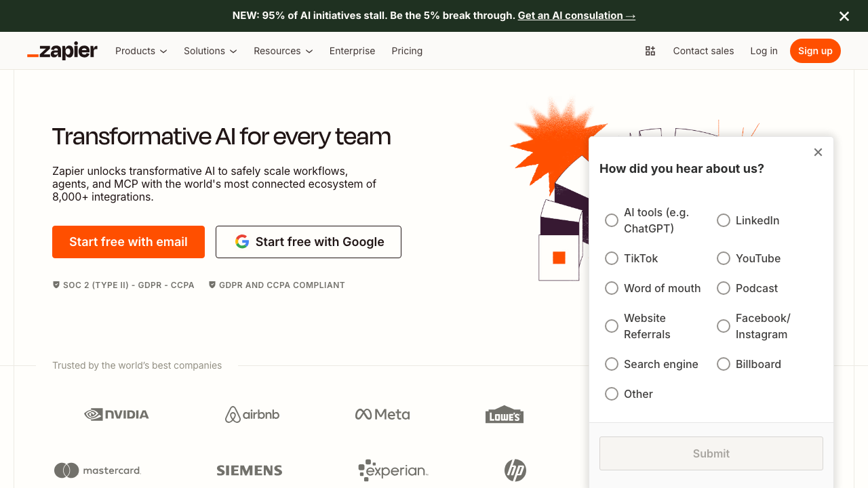
Task: Click the Zapier logo in the navigation bar
Action: 62,50
